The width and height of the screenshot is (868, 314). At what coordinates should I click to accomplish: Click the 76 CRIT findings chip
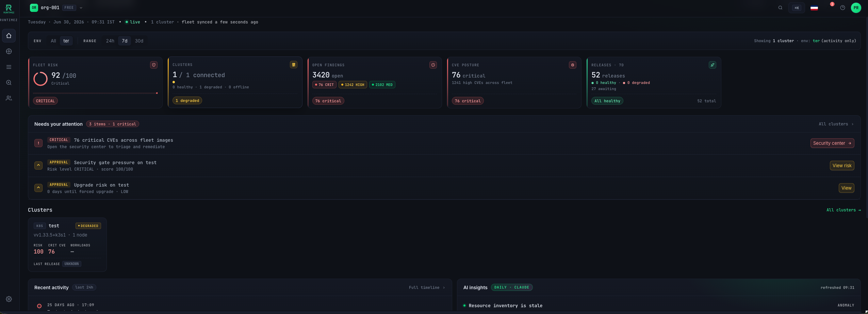[x=324, y=85]
